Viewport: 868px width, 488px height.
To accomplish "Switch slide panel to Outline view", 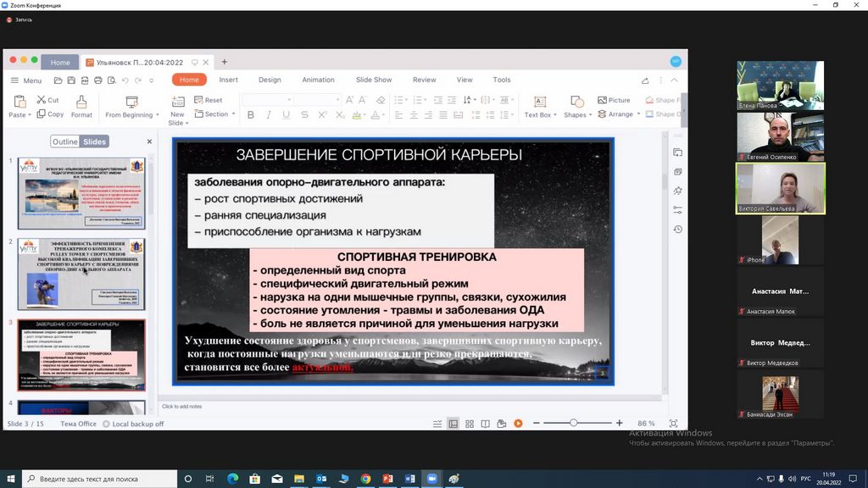I will 64,141.
